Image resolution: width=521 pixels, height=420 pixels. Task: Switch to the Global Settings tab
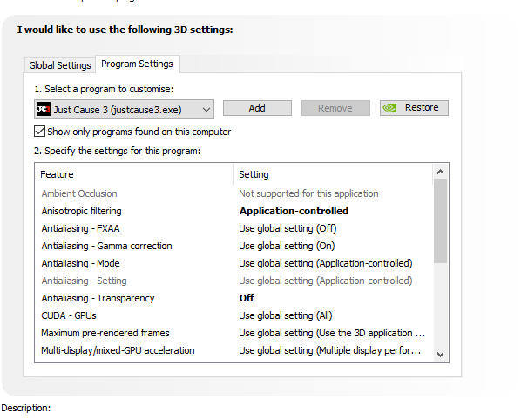60,65
